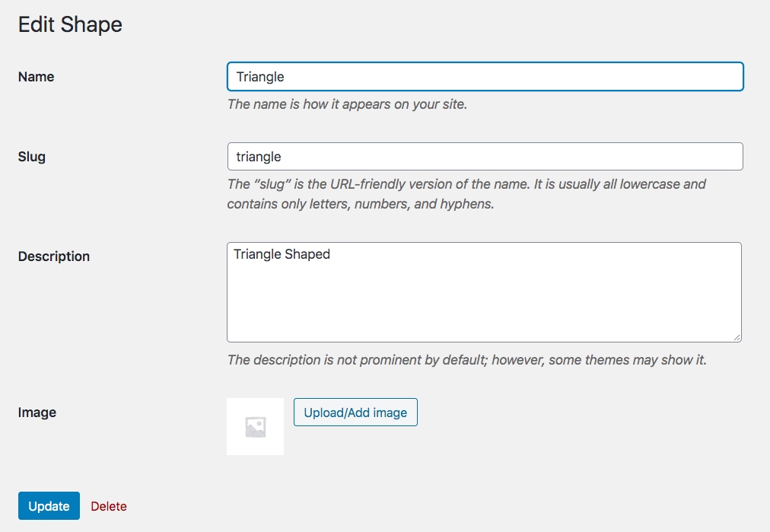Click the red Delete link
Screen dimensions: 770x532
tap(109, 506)
